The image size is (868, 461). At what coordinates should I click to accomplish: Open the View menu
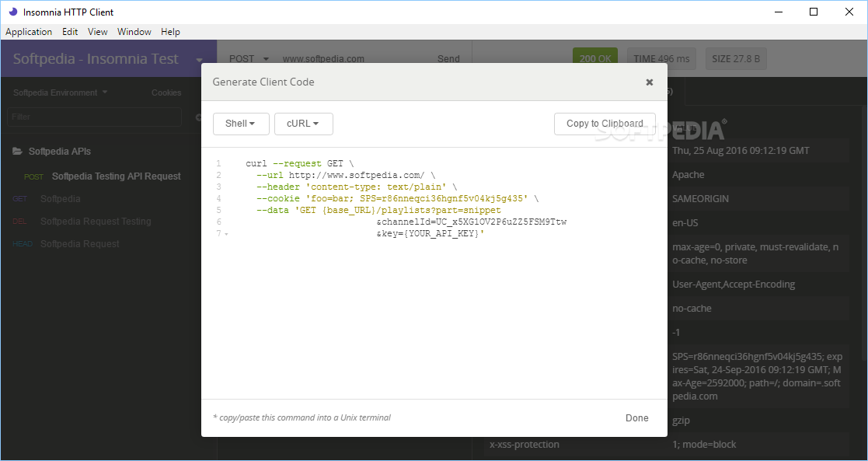[97, 32]
